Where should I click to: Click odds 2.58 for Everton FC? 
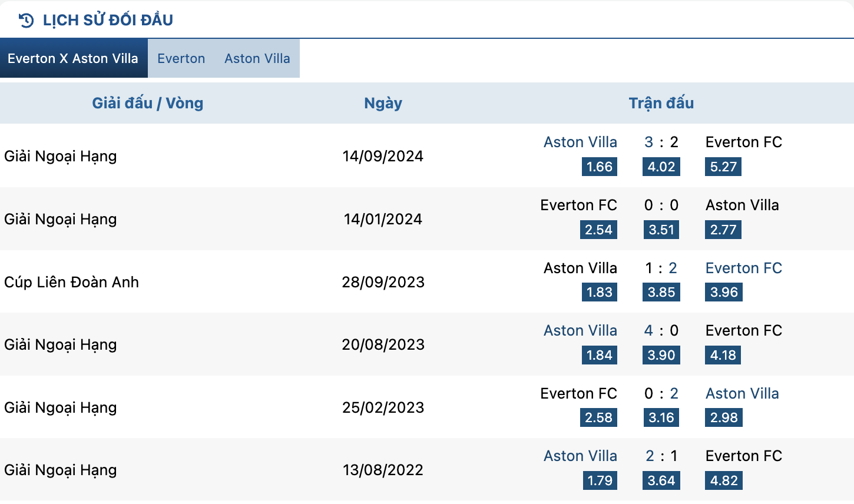click(x=599, y=417)
